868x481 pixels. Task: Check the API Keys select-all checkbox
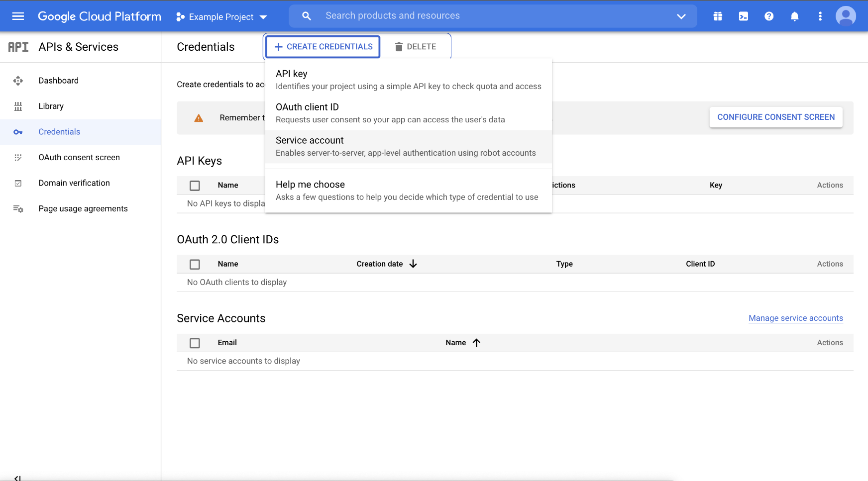tap(195, 186)
